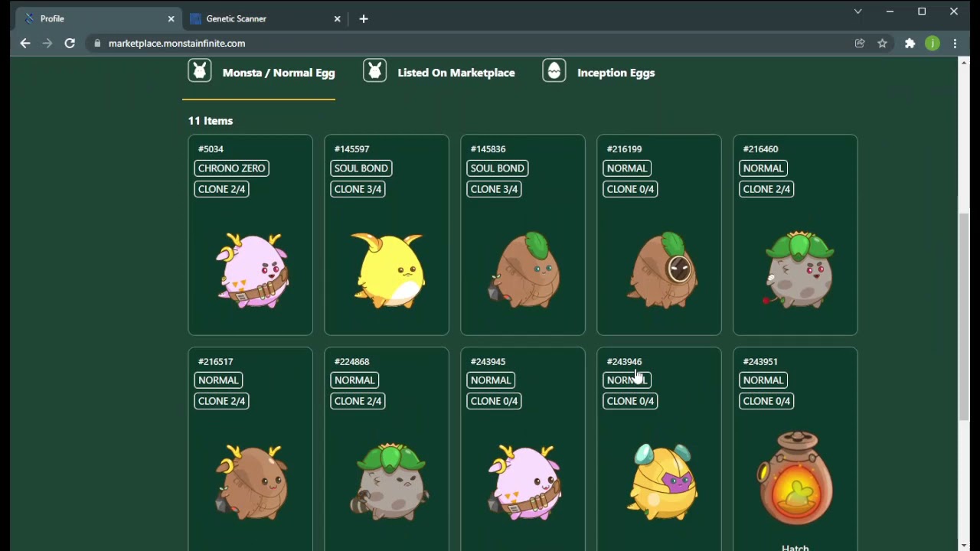Image resolution: width=980 pixels, height=551 pixels.
Task: Click the CLONE 3/4 badge on #145597
Action: point(358,189)
